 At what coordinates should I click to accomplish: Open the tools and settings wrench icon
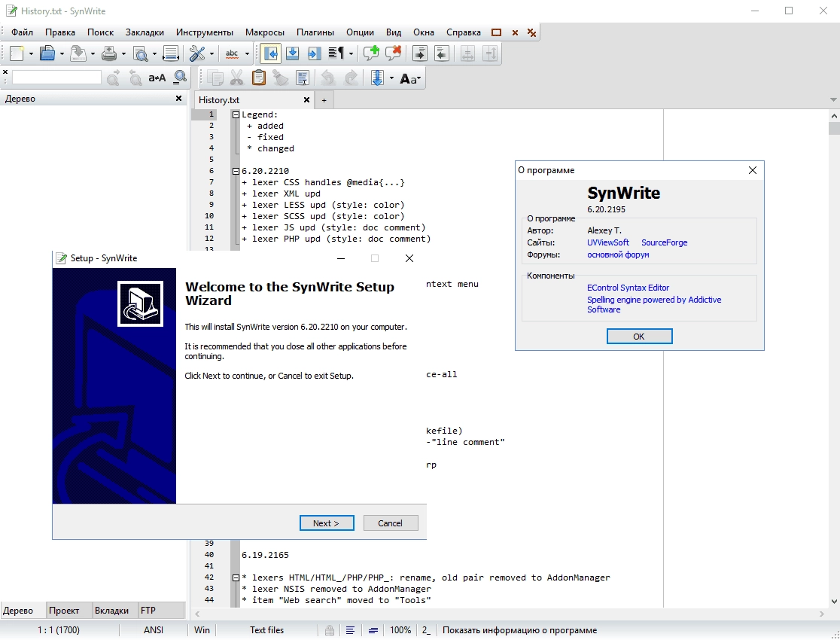point(197,53)
